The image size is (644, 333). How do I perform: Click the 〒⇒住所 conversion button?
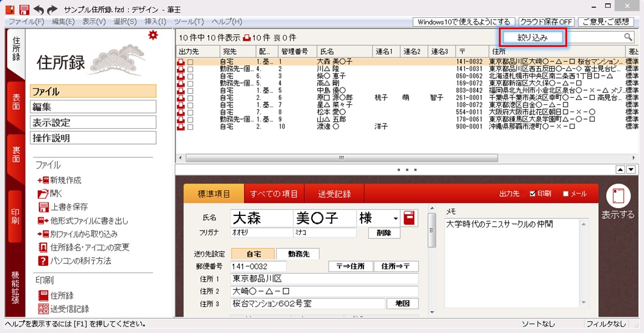point(350,267)
